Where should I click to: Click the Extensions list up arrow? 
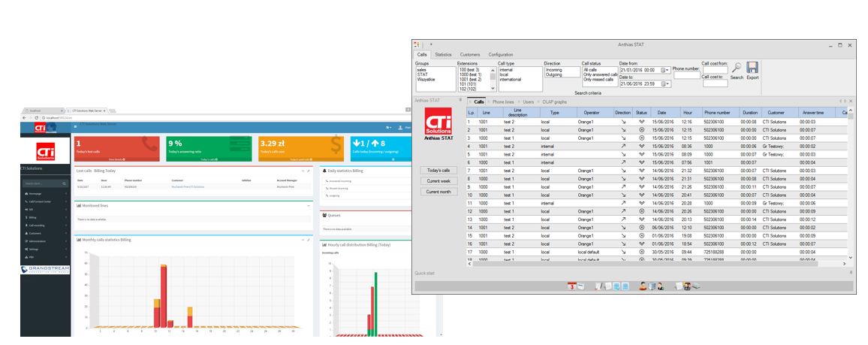pyautogui.click(x=493, y=71)
